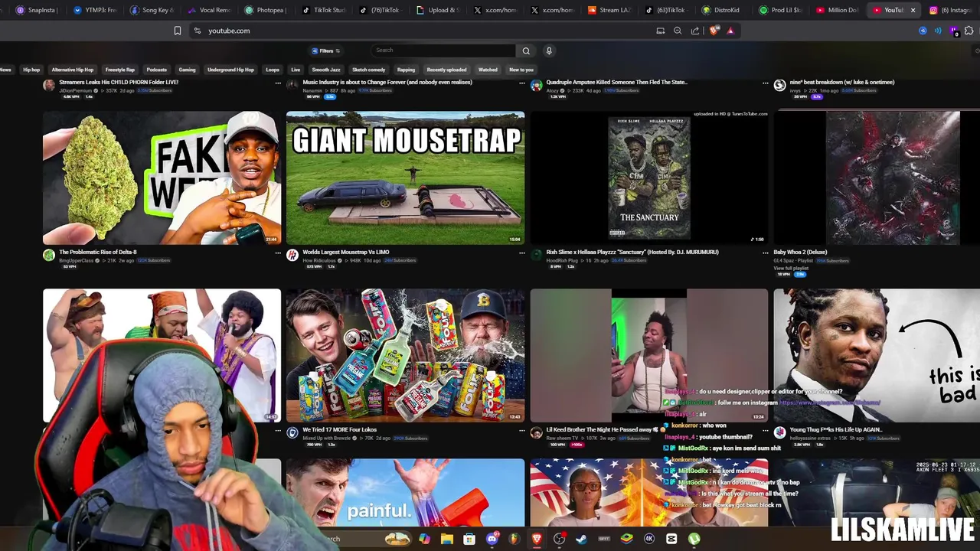Click the Brave Shields lion icon
The height and width of the screenshot is (551, 980).
(714, 31)
